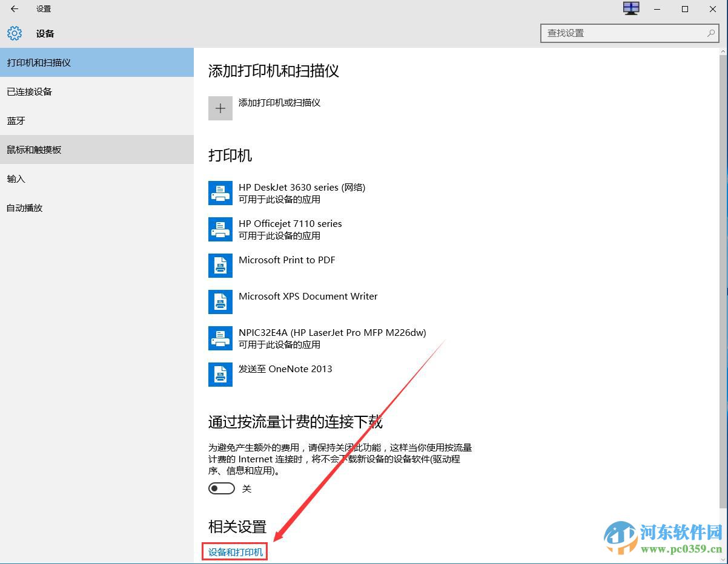This screenshot has height=564, width=728.
Task: Select the 发送至 OneNote 2013 icon
Action: tap(220, 374)
